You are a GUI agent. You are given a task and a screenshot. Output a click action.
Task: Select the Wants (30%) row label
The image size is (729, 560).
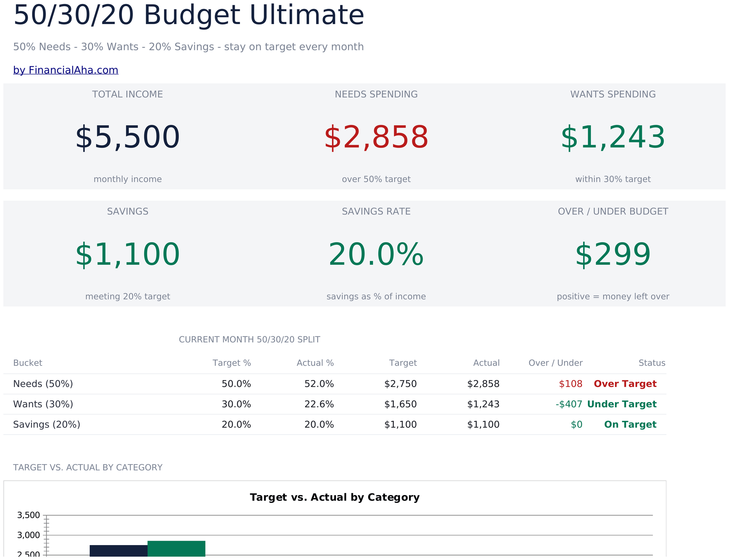pyautogui.click(x=43, y=404)
